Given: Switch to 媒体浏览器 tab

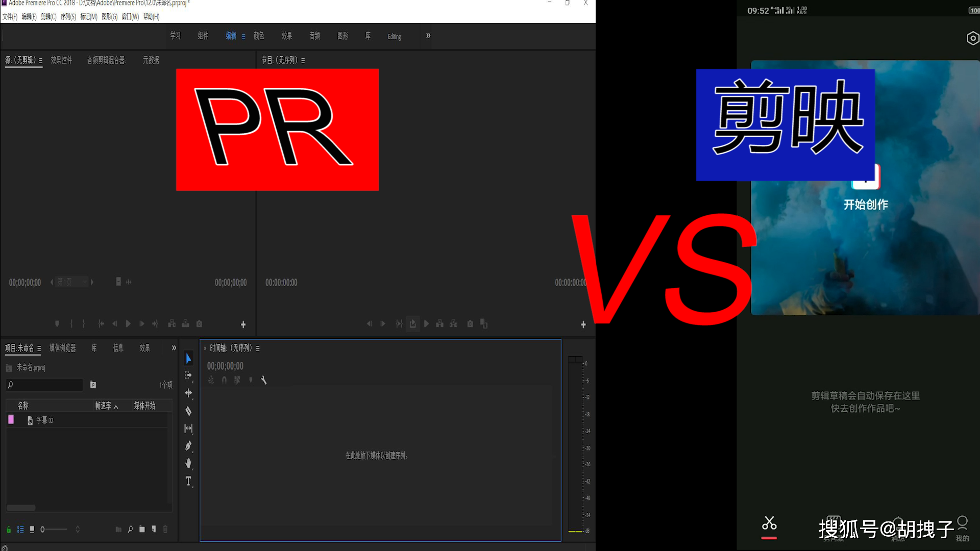Looking at the screenshot, I should [62, 348].
